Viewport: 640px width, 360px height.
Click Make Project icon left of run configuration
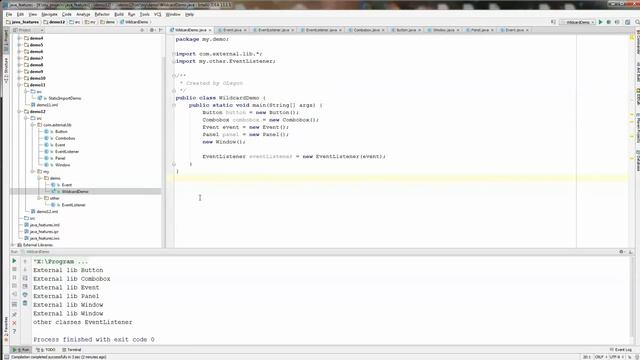coord(553,22)
